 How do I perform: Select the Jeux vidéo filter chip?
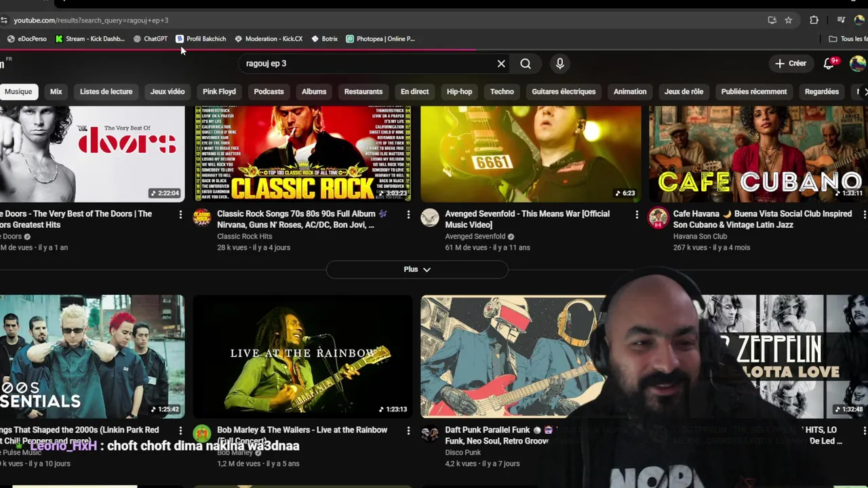point(167,91)
